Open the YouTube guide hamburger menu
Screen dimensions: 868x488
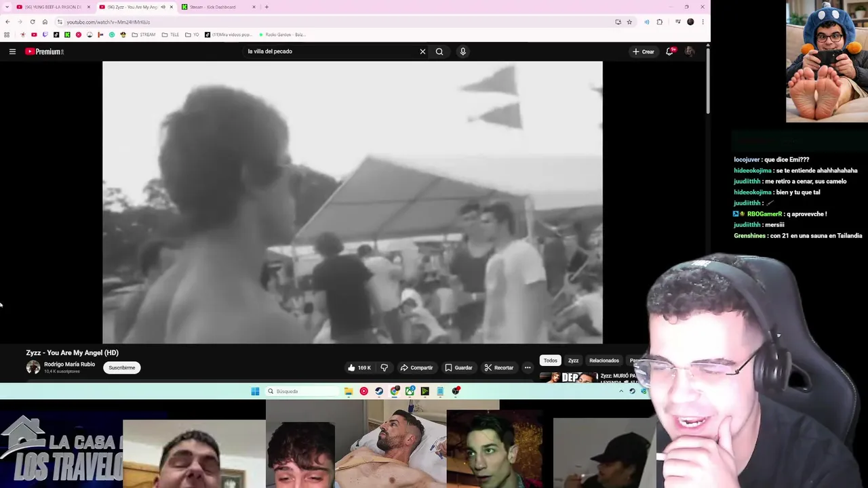[x=12, y=52]
